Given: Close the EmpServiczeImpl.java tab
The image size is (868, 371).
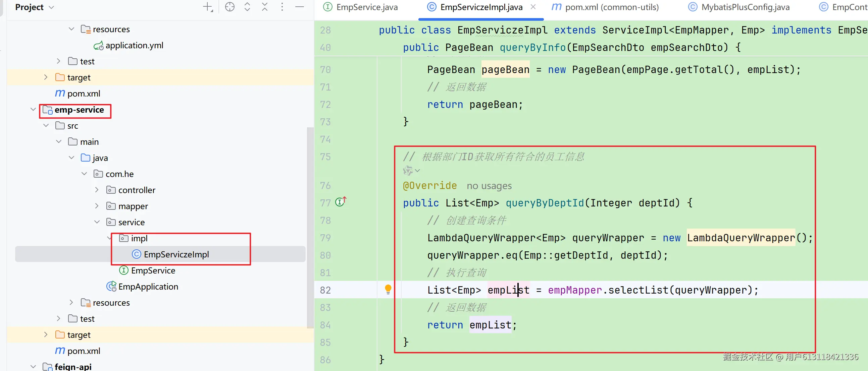Looking at the screenshot, I should [x=533, y=7].
